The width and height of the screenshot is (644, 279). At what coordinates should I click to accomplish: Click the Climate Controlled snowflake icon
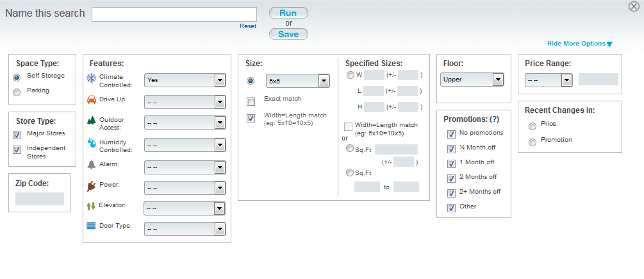tap(91, 78)
